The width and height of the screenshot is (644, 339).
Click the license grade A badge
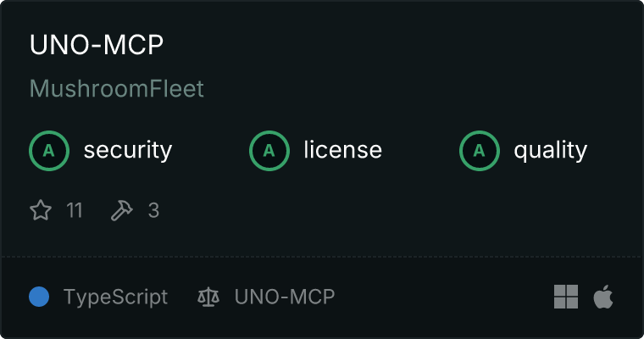point(269,151)
